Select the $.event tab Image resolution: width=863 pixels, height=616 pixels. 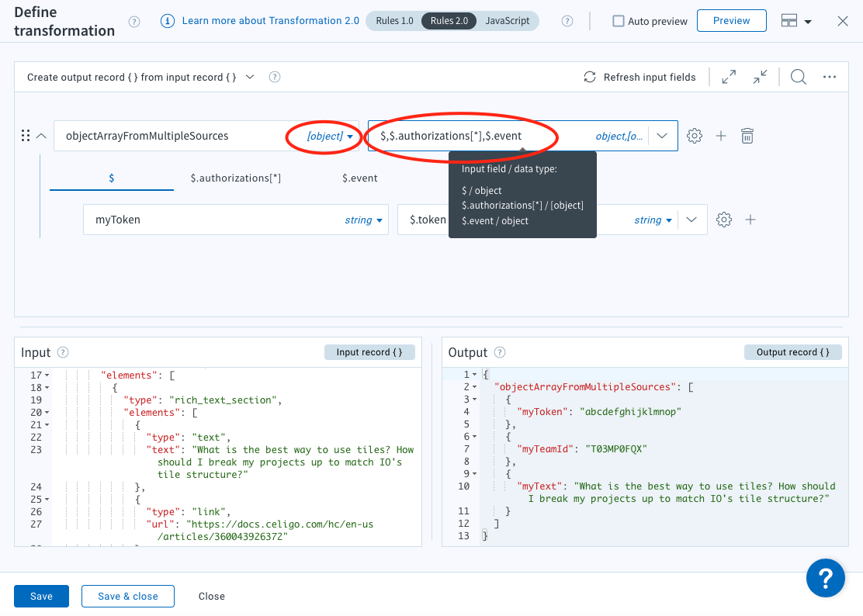point(359,178)
